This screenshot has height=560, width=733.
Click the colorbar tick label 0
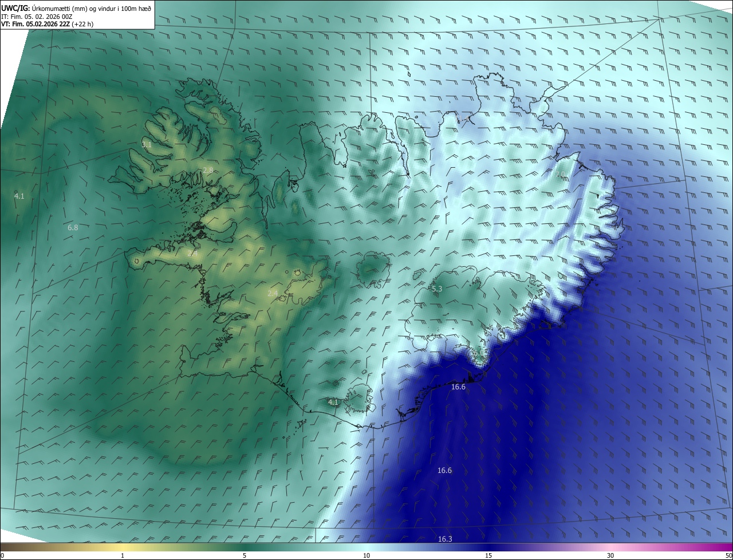pos(2,555)
